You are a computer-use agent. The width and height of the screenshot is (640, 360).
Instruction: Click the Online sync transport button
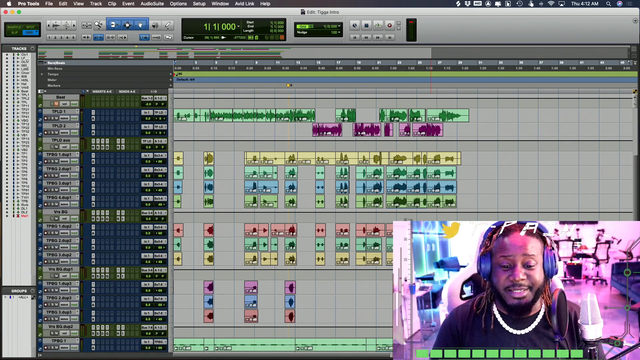354,25
